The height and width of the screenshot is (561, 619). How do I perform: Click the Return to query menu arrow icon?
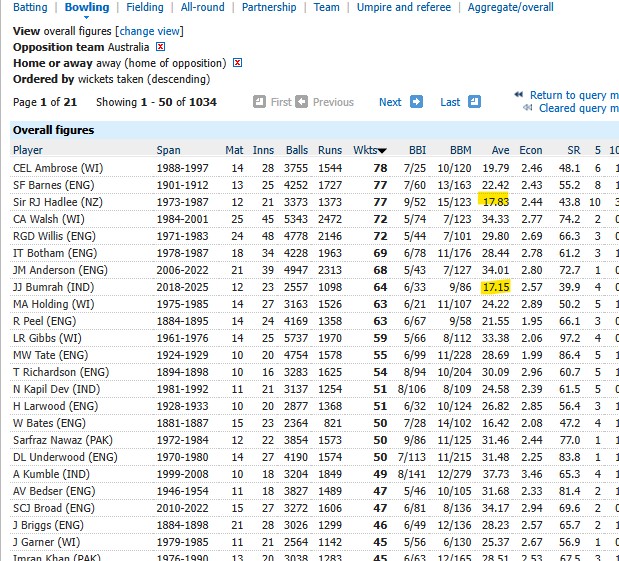pos(519,96)
